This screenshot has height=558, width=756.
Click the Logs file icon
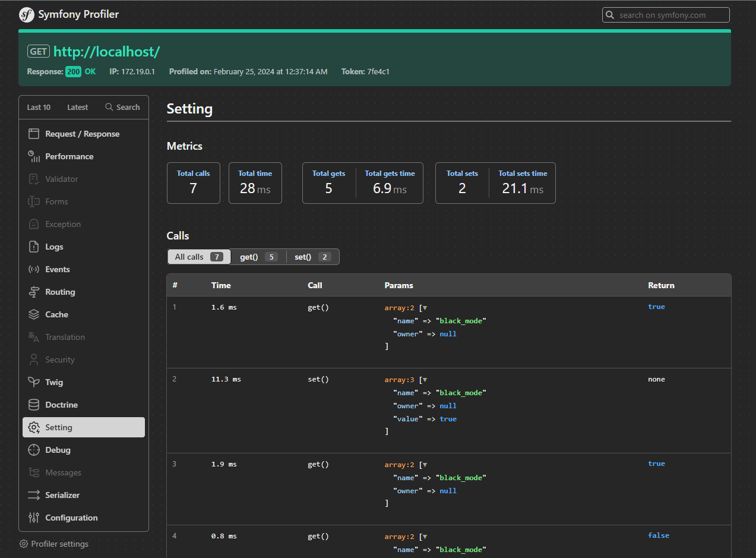click(34, 247)
